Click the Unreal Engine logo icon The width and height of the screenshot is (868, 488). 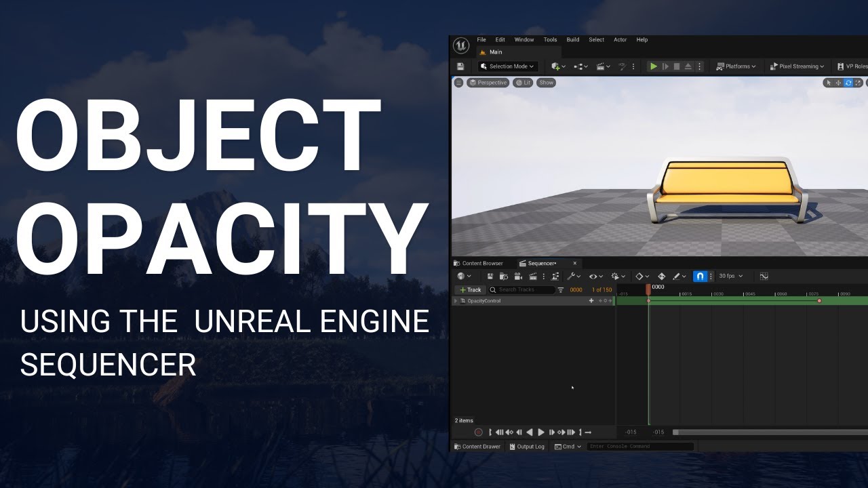(x=461, y=45)
